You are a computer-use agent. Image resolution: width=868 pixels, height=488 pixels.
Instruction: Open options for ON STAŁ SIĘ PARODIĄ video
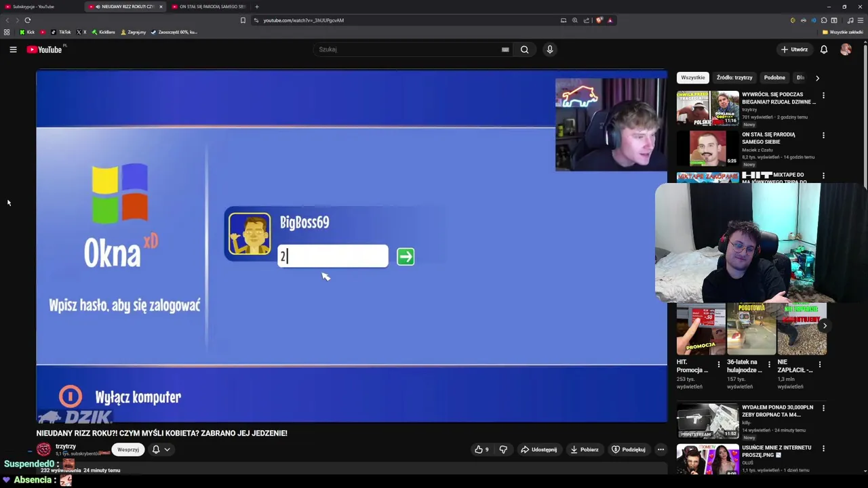click(x=823, y=136)
